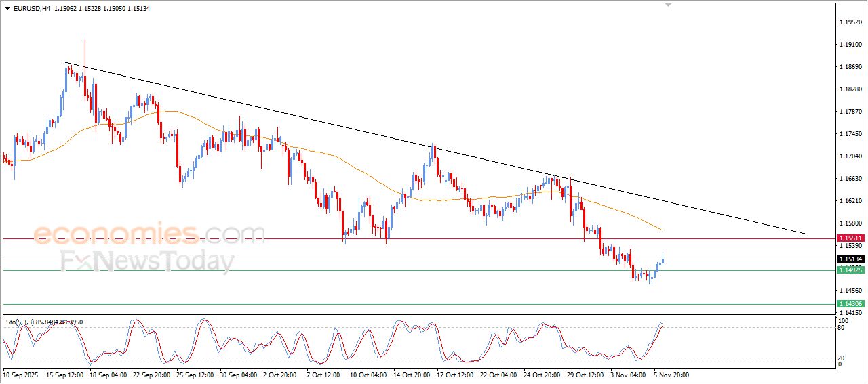
Task: Click the 5 Nov 20:00 date label
Action: [670, 374]
